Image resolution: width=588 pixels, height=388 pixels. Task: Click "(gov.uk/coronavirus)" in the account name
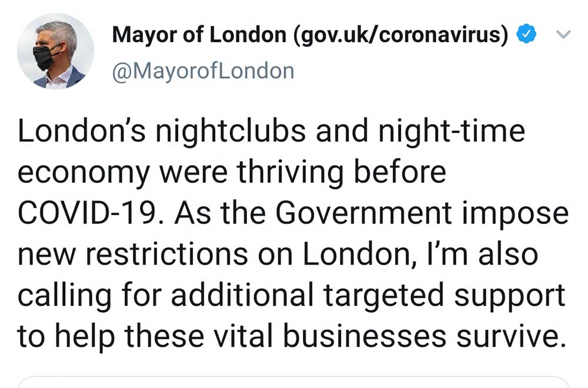coord(400,35)
